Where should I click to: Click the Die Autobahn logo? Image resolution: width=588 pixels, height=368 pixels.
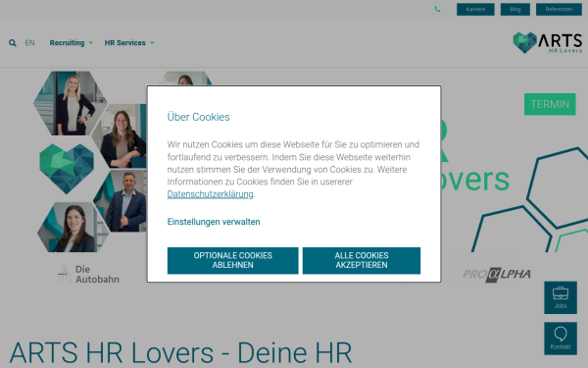click(88, 274)
